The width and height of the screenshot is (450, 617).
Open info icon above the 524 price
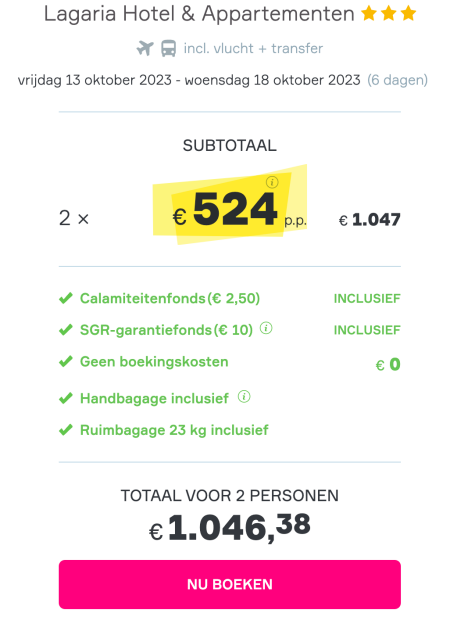point(272,182)
